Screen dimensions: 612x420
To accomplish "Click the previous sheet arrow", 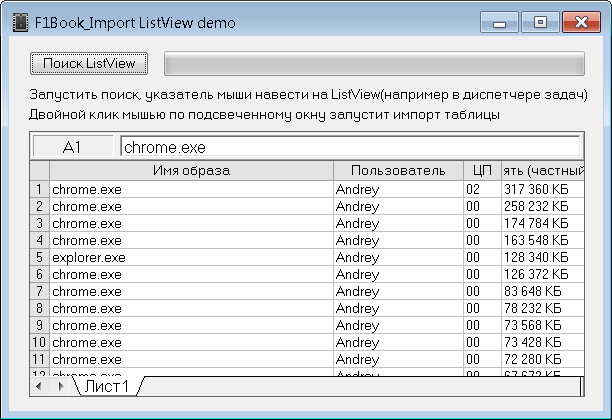I will point(38,386).
